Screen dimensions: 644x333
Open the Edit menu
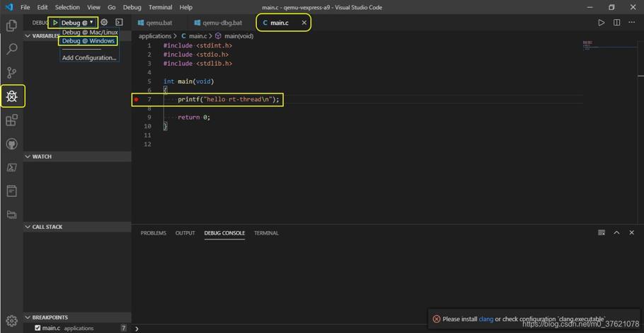pyautogui.click(x=42, y=7)
